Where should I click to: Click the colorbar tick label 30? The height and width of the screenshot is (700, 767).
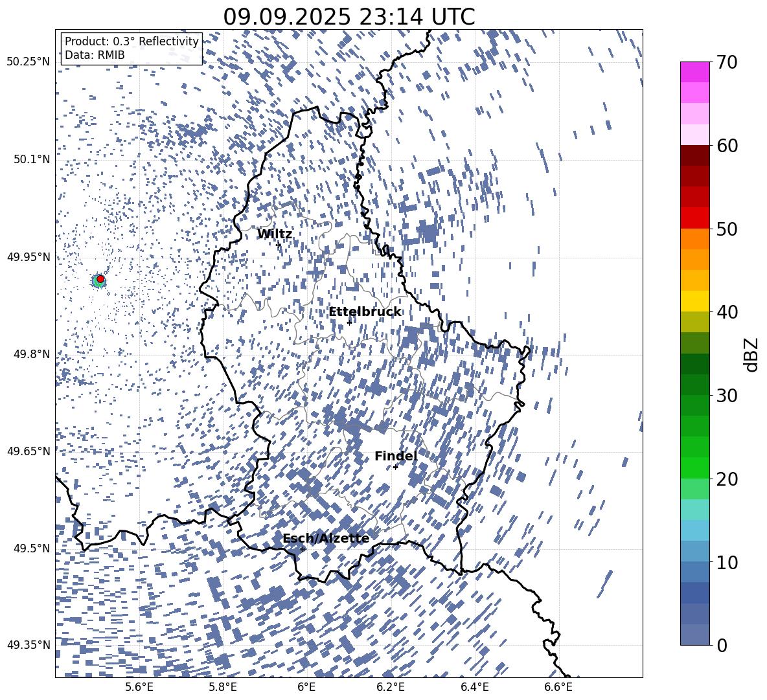tap(727, 396)
